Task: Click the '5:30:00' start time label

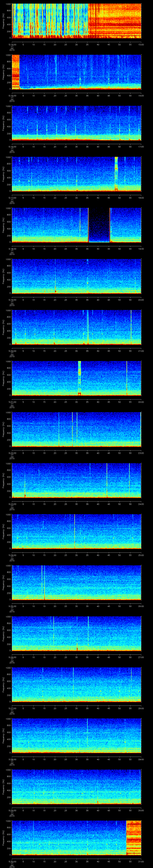Action: coord(12,861)
